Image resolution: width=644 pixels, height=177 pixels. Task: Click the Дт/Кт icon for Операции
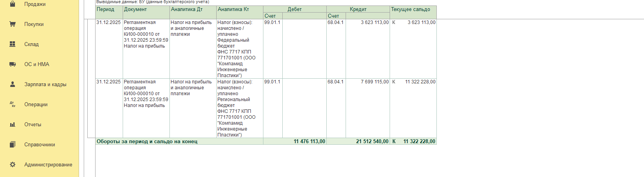tap(13, 104)
